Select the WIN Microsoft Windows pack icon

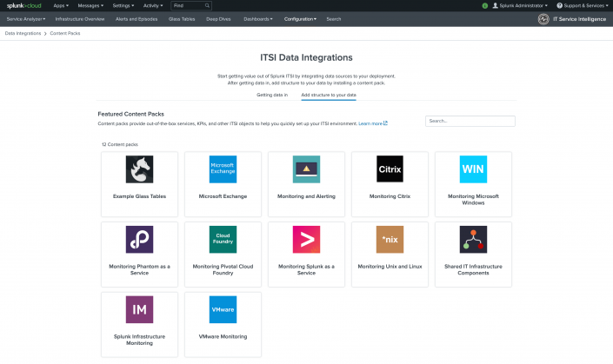pos(473,169)
